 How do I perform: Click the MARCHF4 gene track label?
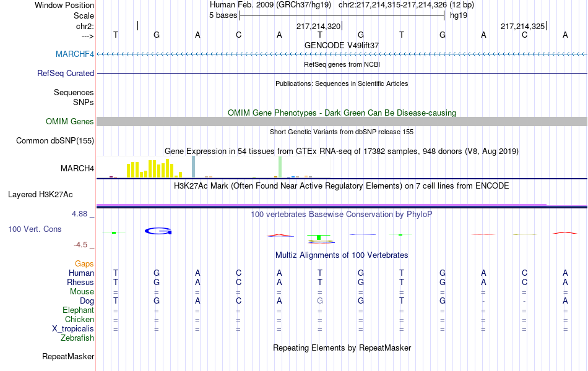coord(75,54)
